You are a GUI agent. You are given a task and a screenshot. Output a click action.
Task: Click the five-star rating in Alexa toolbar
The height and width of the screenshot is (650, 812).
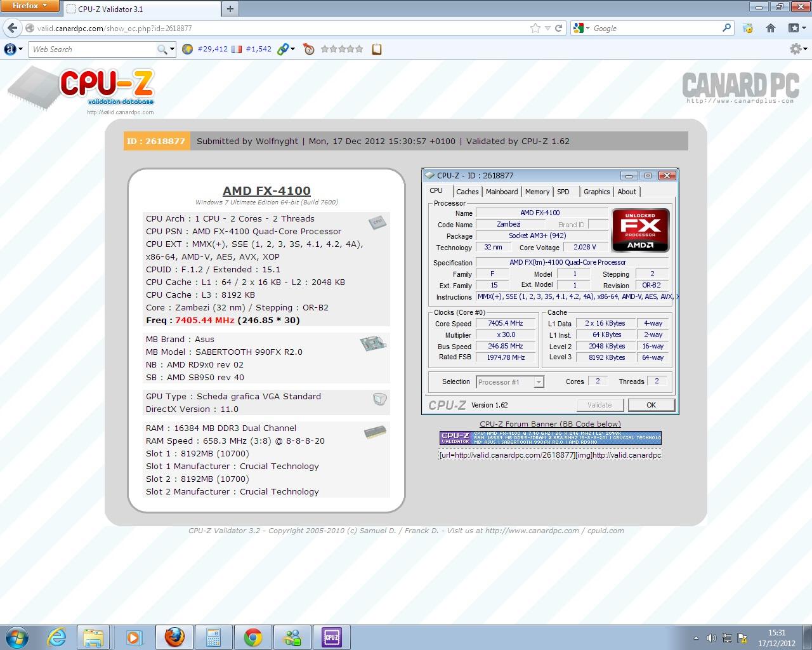tap(343, 49)
